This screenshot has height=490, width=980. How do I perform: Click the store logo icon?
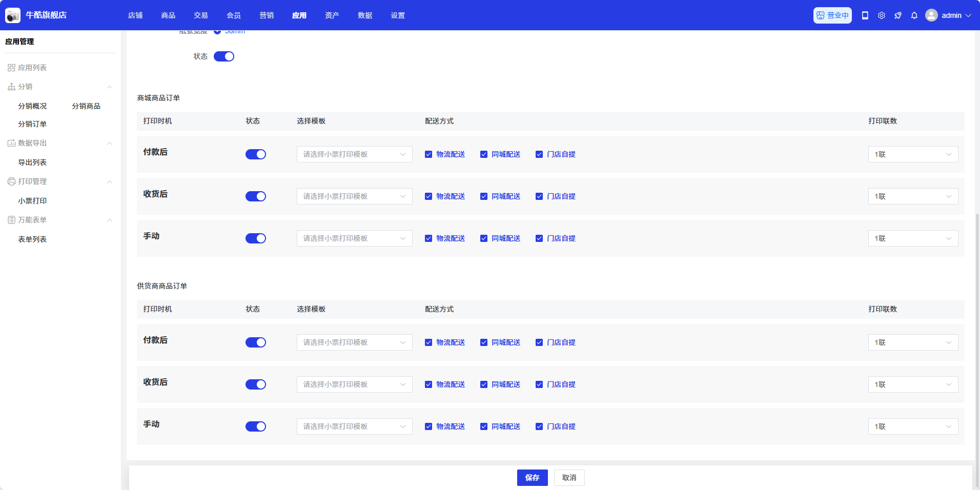click(x=13, y=15)
